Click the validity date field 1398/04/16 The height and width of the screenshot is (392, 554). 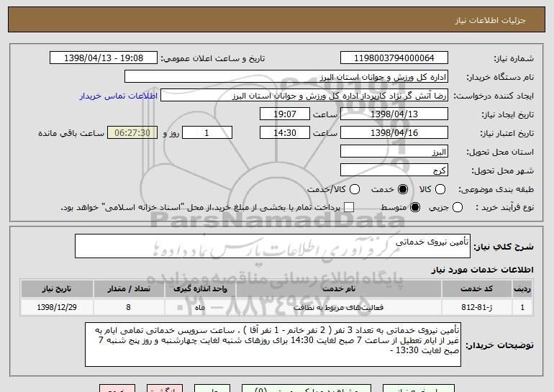click(394, 133)
